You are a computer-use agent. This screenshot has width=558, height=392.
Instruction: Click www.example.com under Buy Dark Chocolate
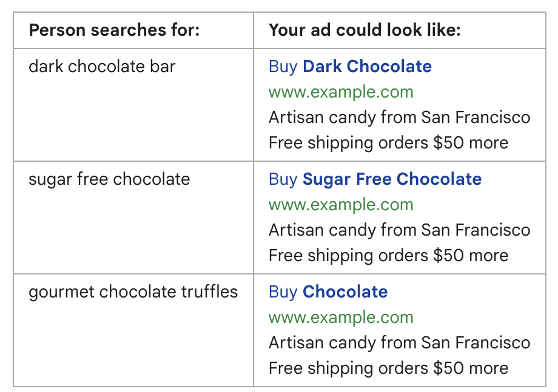tap(341, 92)
